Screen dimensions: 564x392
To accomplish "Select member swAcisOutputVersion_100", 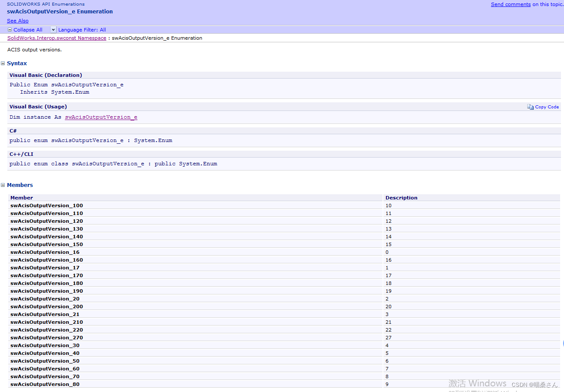I will coord(47,205).
